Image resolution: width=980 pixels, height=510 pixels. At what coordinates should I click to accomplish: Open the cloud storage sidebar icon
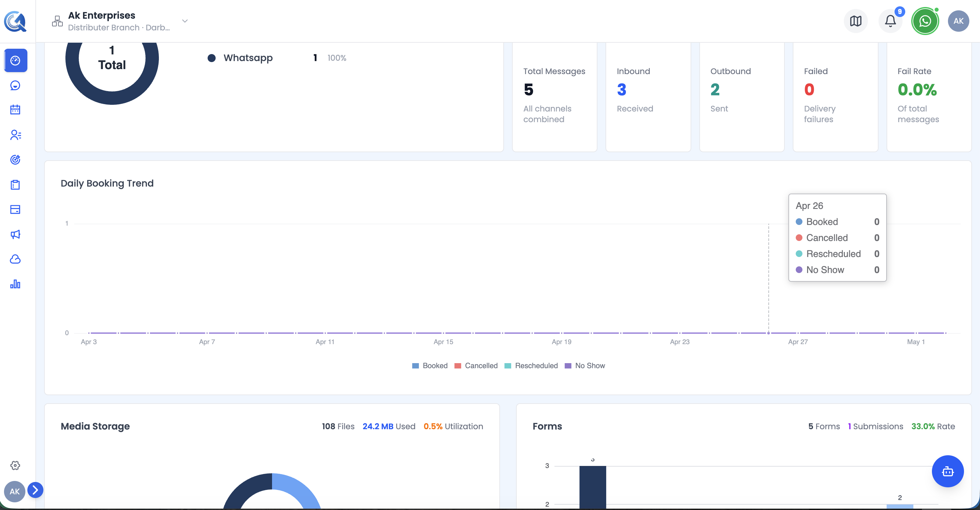[15, 259]
